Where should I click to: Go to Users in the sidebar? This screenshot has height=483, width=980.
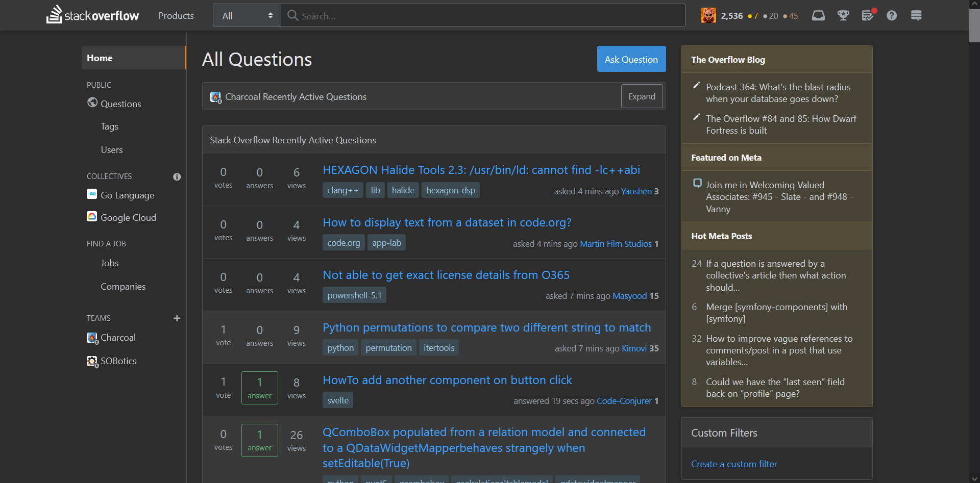(112, 150)
